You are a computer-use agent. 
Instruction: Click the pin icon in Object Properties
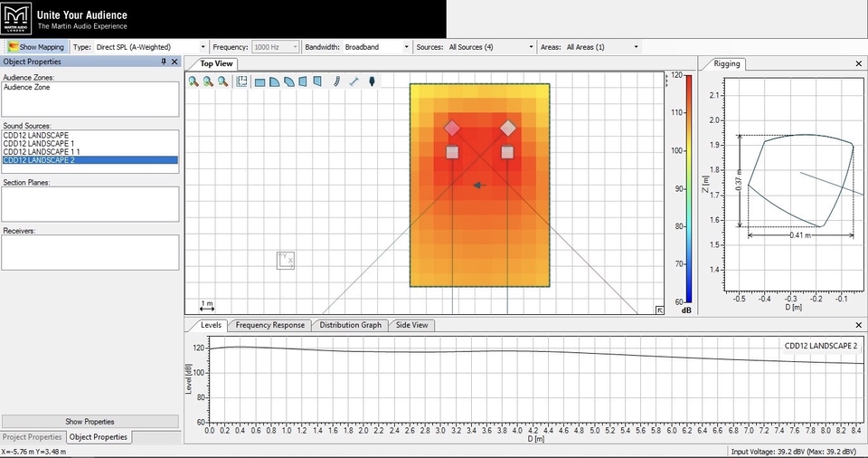pos(164,62)
